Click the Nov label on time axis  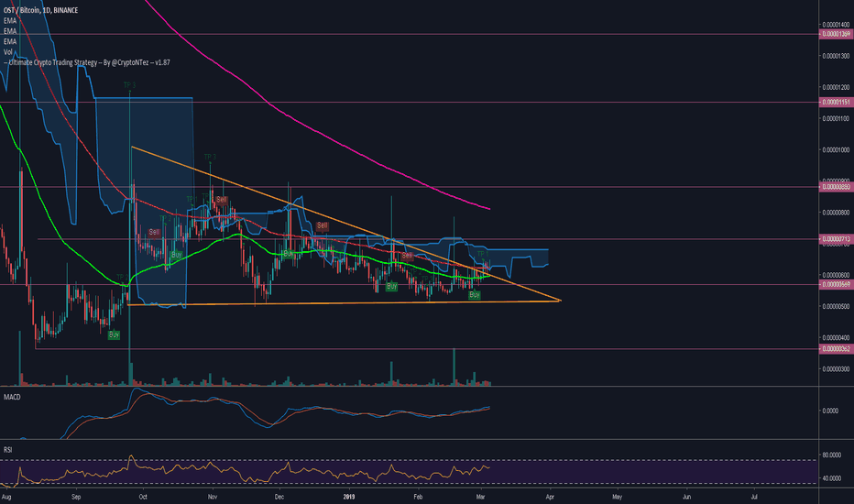(x=213, y=497)
